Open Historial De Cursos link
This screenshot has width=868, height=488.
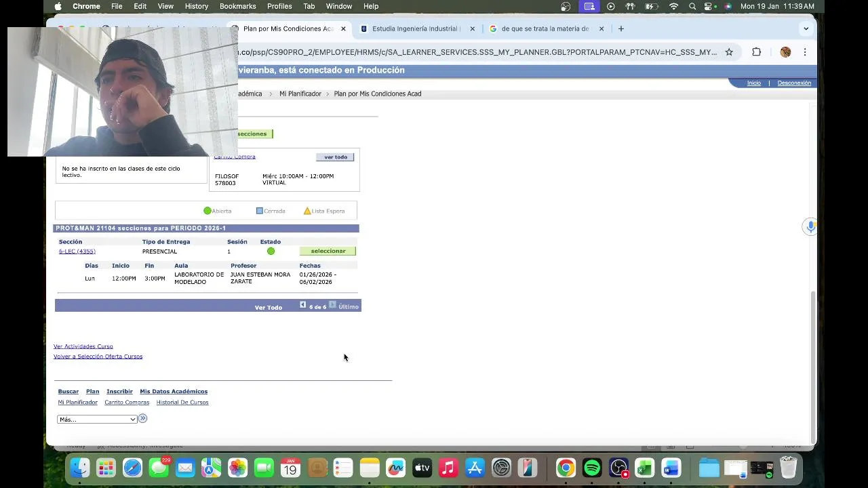coord(182,403)
